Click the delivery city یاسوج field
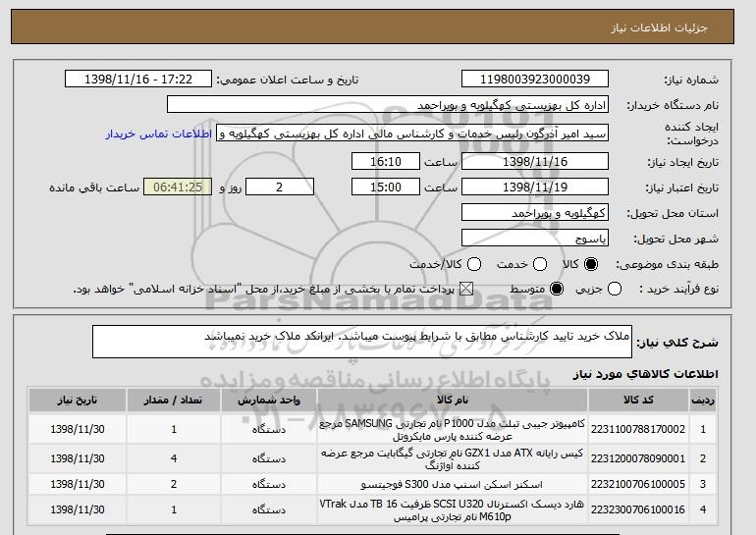 tap(535, 239)
